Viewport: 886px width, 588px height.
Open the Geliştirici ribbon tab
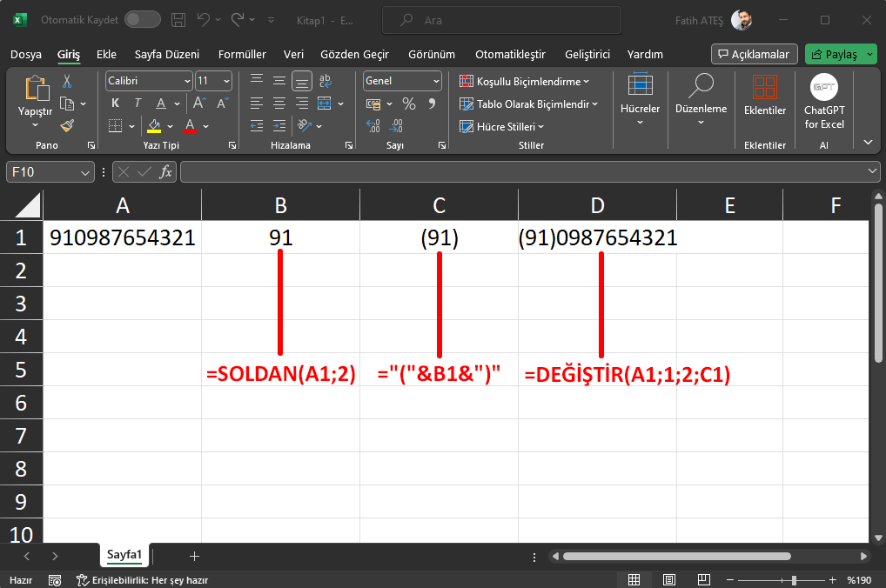pyautogui.click(x=587, y=54)
